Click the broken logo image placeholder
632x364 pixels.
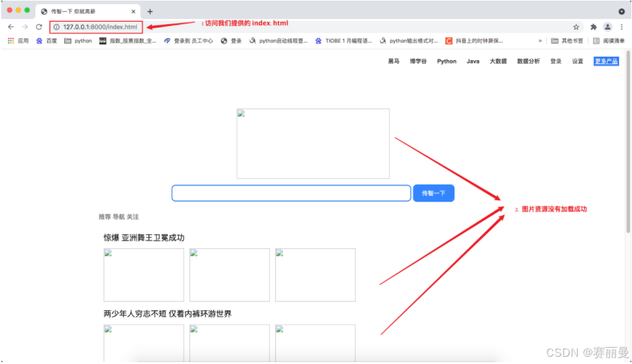click(313, 143)
